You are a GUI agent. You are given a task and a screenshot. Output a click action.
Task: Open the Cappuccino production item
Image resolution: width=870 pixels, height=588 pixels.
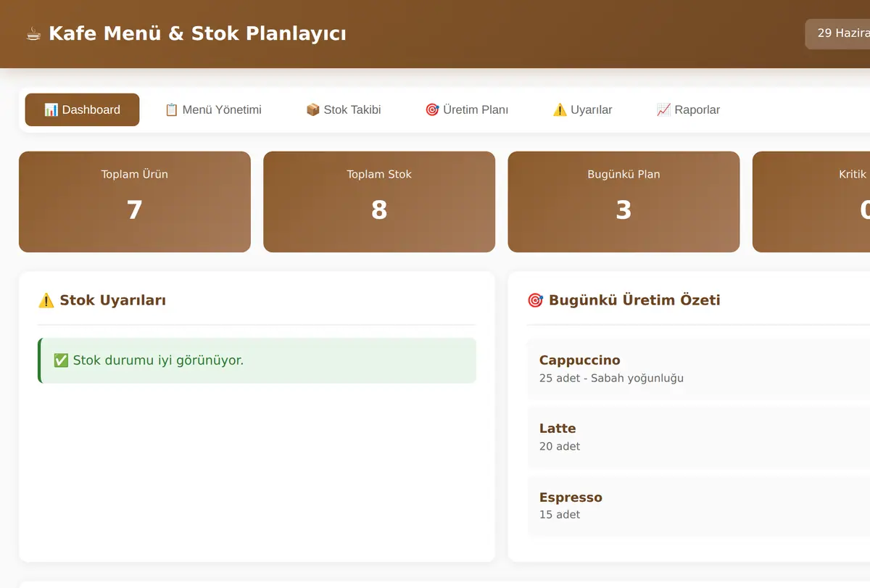pyautogui.click(x=698, y=368)
